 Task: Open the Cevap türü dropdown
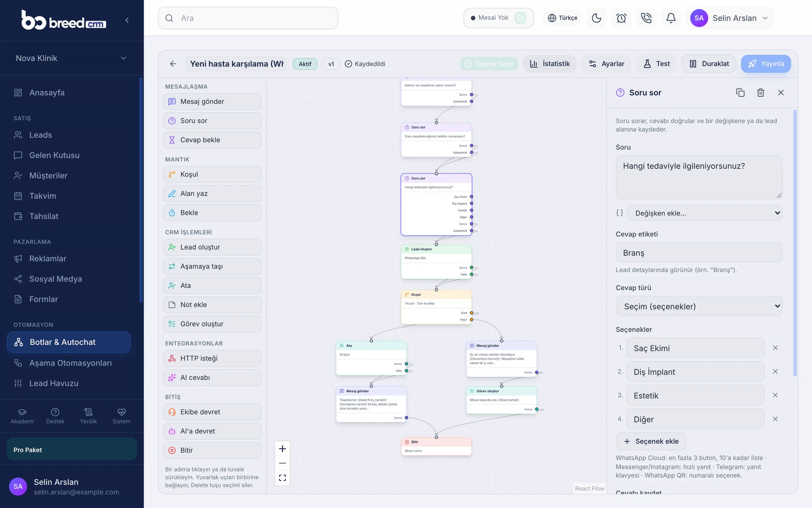coord(699,306)
